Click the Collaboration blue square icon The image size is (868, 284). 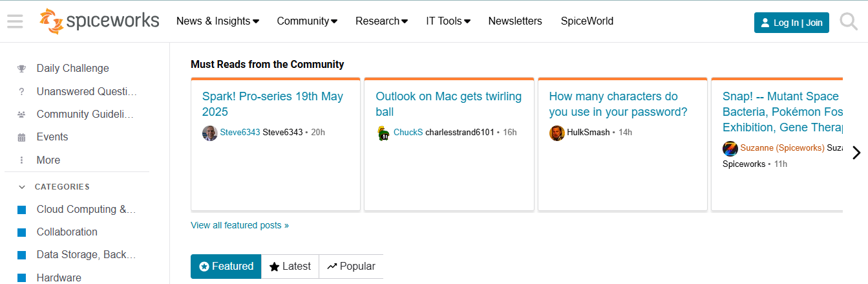pos(21,232)
